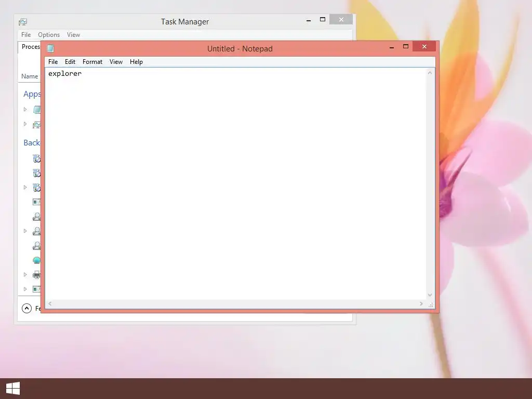Open Notepad's File menu
Viewport: 532px width, 399px height.
point(53,62)
